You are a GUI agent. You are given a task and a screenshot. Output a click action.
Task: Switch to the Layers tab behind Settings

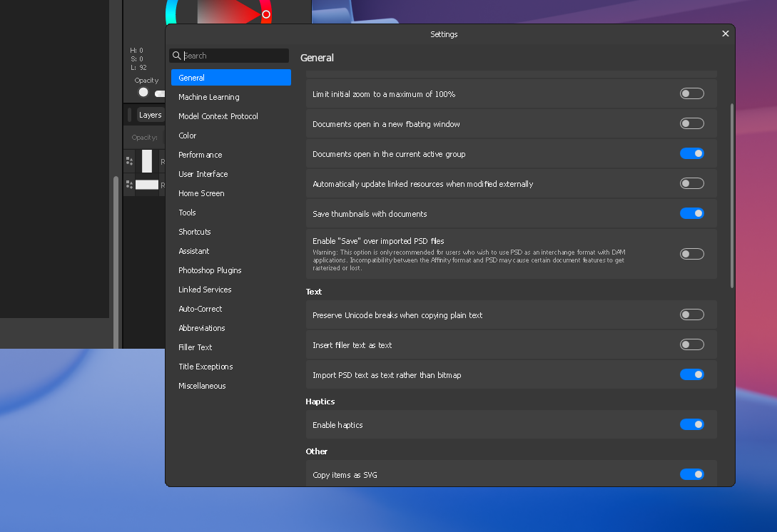150,115
